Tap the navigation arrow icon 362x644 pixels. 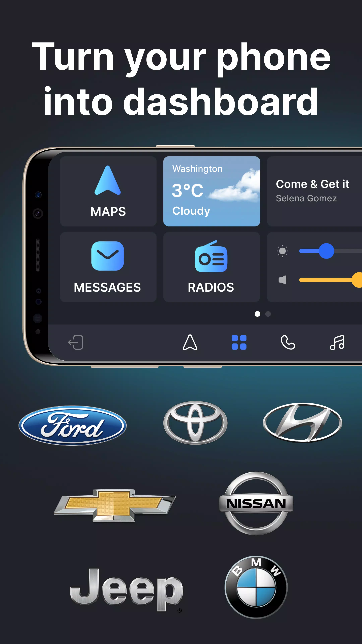[x=190, y=343]
